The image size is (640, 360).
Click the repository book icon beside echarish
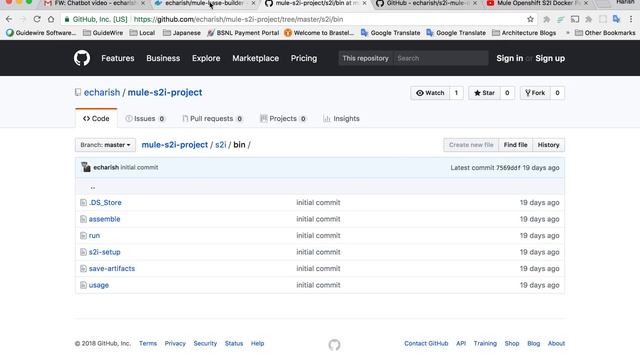(78, 92)
